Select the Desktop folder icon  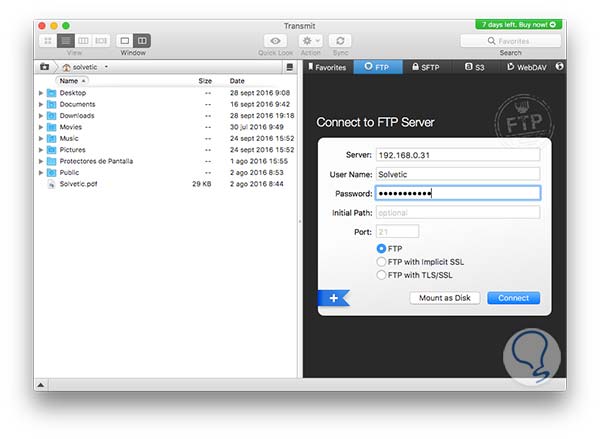tap(52, 93)
